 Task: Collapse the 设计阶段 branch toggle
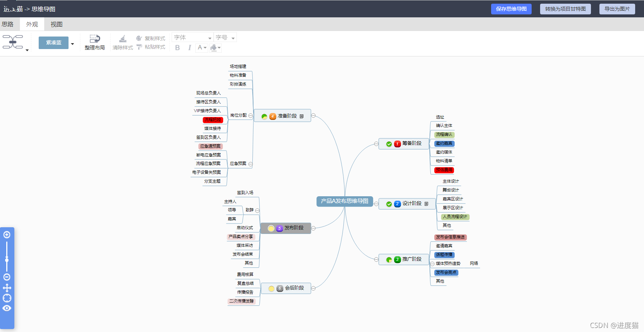[376, 204]
